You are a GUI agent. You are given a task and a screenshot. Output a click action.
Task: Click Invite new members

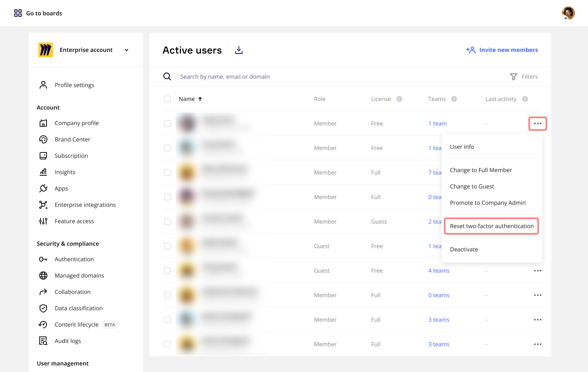click(502, 50)
